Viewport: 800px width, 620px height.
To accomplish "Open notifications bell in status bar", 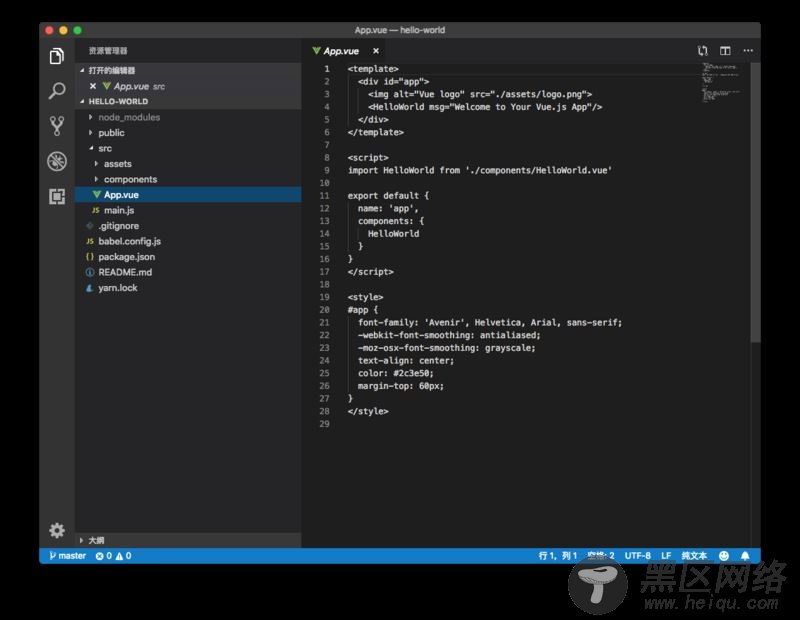I will point(745,556).
